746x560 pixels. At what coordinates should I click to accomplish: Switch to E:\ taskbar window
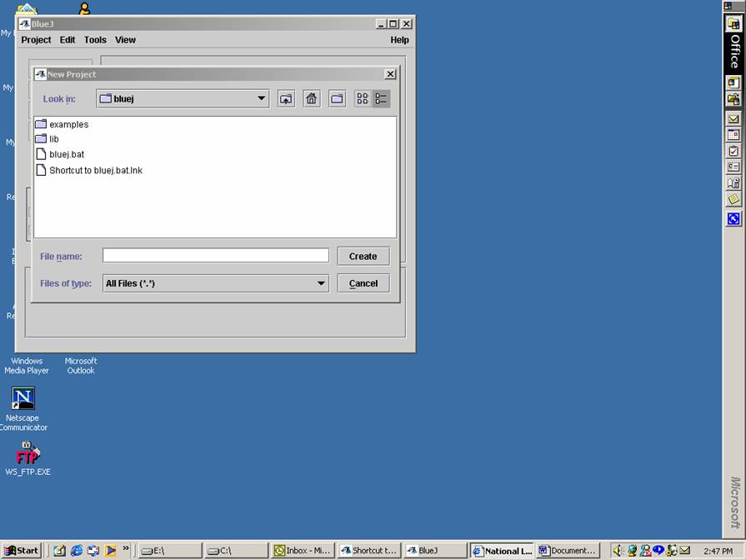pyautogui.click(x=170, y=551)
